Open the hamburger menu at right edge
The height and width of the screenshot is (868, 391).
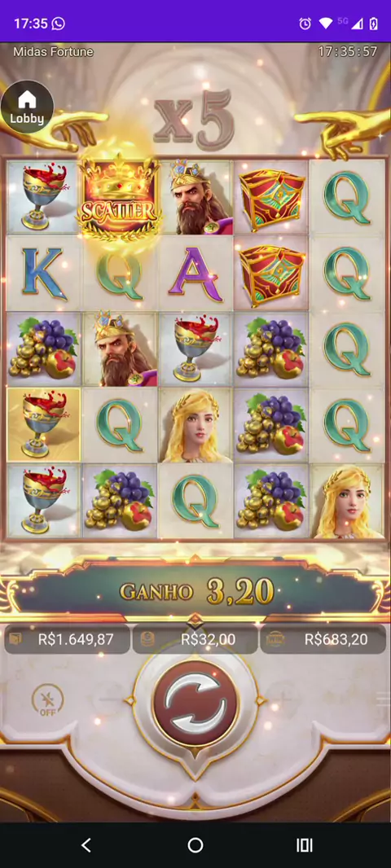(384, 699)
